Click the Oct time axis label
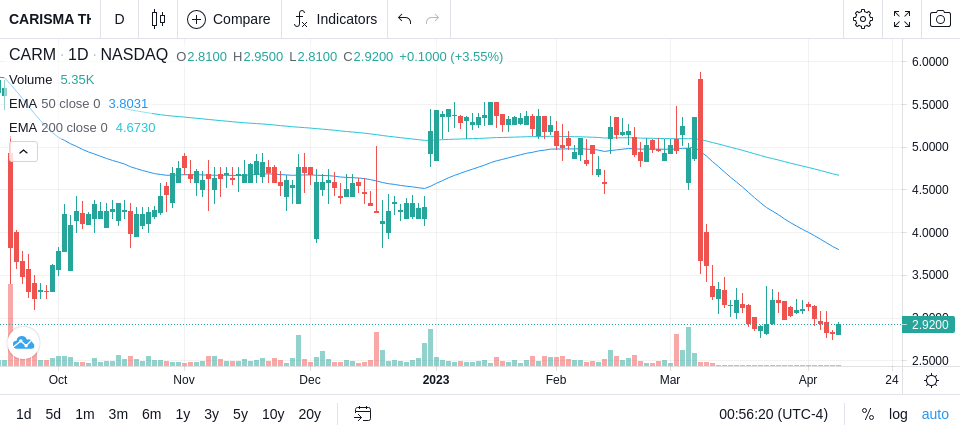The height and width of the screenshot is (433, 960). click(x=58, y=380)
